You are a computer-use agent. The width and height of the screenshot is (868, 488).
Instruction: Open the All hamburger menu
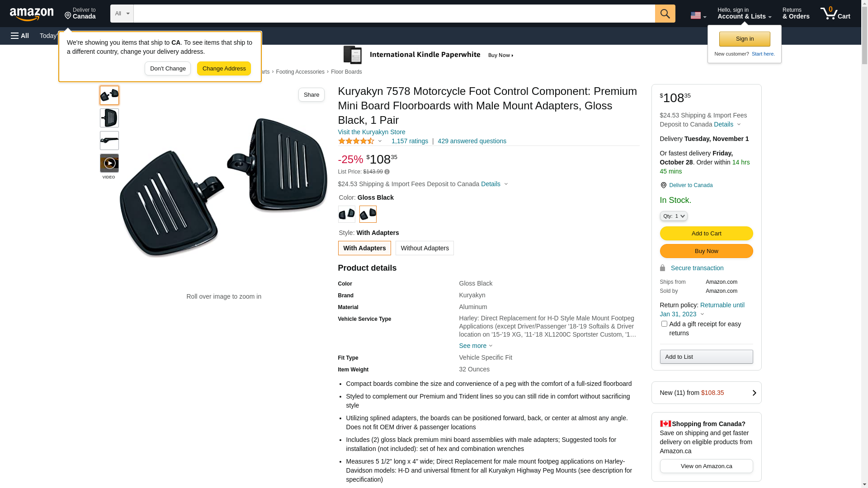(20, 36)
